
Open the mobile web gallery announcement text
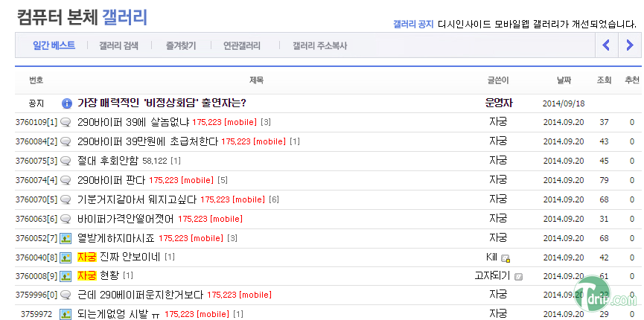(538, 24)
